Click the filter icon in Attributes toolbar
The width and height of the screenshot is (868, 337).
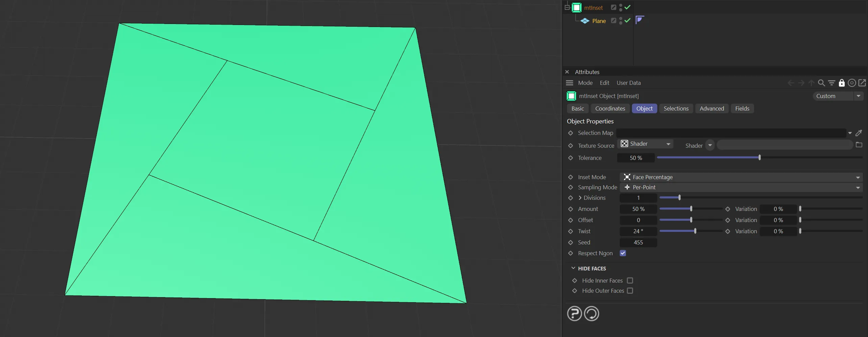[831, 83]
